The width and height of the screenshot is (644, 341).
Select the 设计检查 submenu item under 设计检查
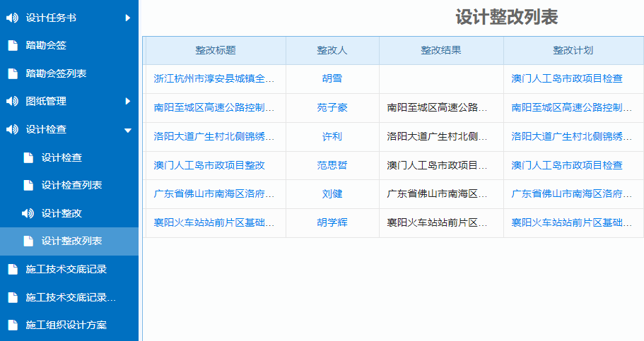click(x=62, y=157)
